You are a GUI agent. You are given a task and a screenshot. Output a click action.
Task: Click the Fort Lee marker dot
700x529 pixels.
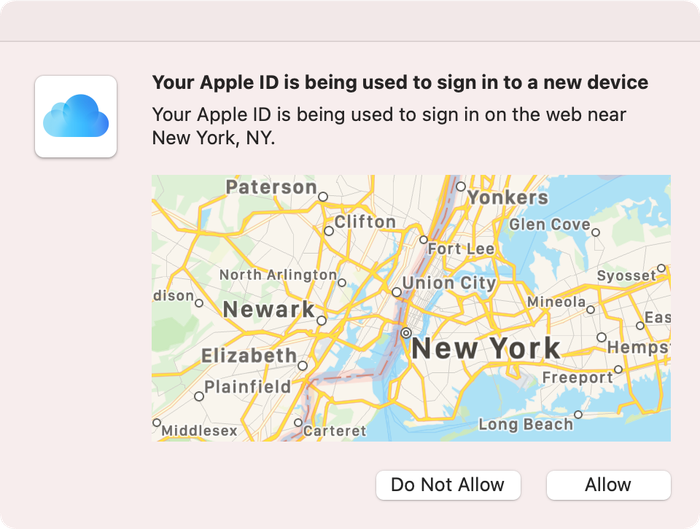[424, 240]
